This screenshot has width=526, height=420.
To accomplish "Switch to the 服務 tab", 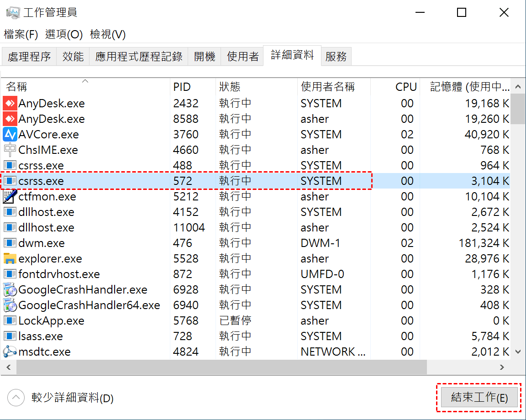I will tap(336, 56).
